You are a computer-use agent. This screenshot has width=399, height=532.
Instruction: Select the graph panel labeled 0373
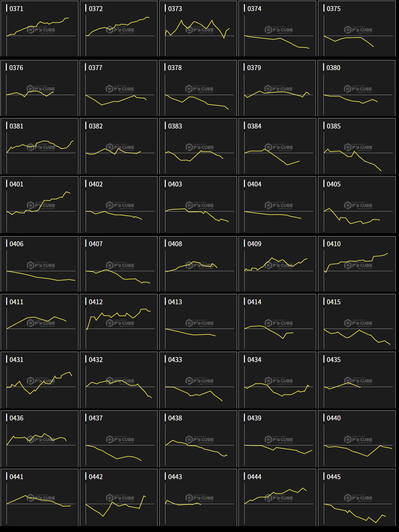pyautogui.click(x=198, y=29)
